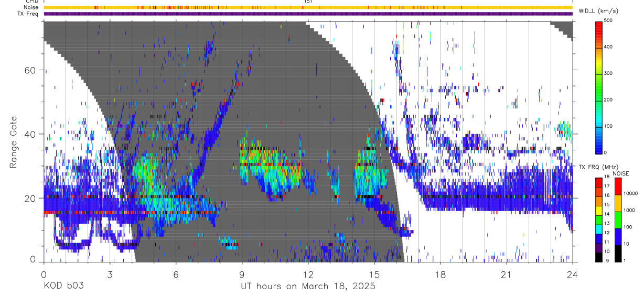This screenshot has width=644, height=297.
Task: Click the yellow Noise strip above the plot
Action: click(308, 7)
